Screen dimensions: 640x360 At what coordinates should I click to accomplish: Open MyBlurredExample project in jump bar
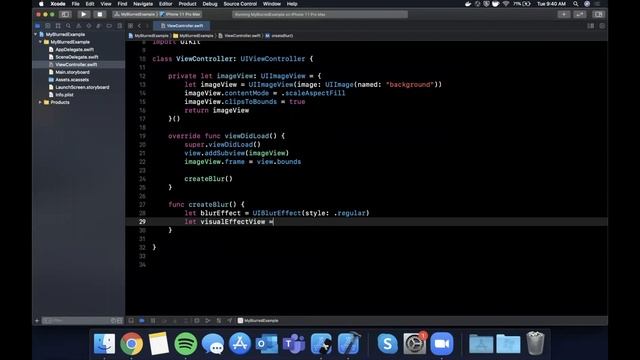pyautogui.click(x=149, y=36)
